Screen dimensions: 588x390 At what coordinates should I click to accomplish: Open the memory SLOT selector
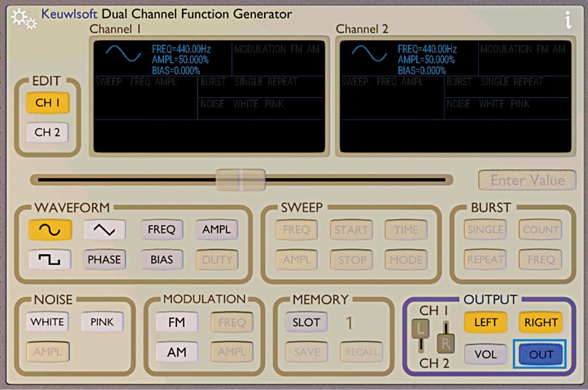point(306,322)
